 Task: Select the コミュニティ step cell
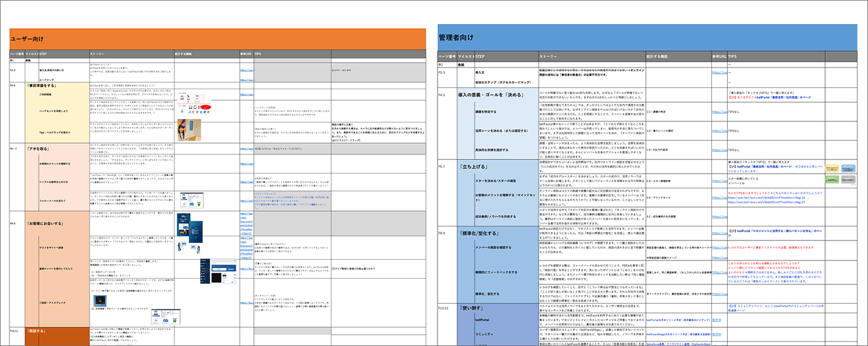tap(506, 335)
